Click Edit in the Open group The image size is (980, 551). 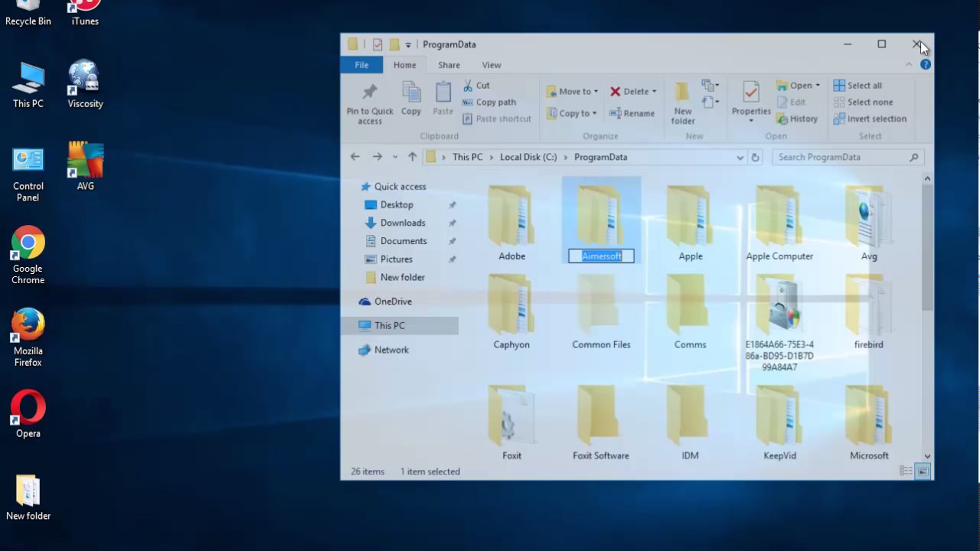[791, 103]
